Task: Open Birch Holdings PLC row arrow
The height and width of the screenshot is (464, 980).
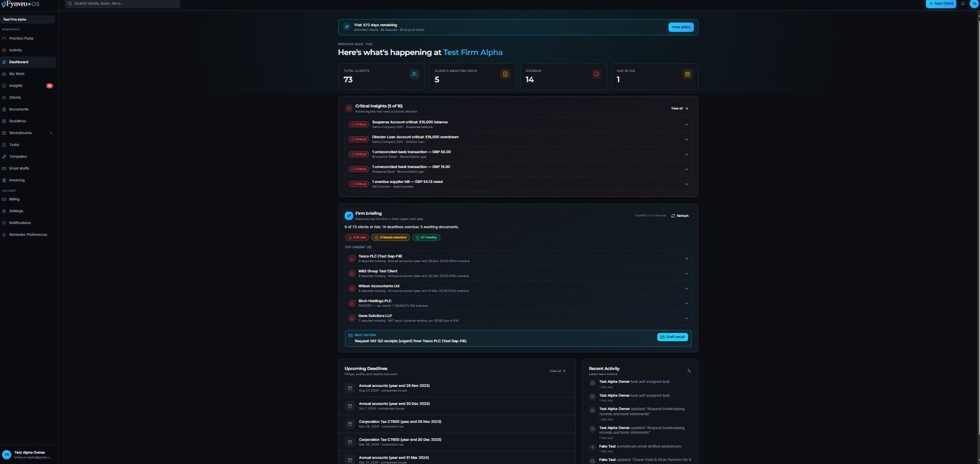Action: tap(686, 304)
